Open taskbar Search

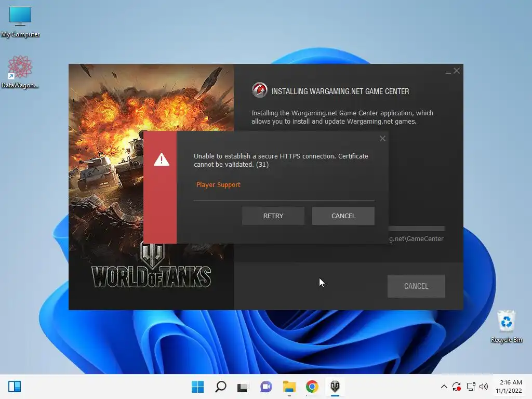click(x=220, y=387)
